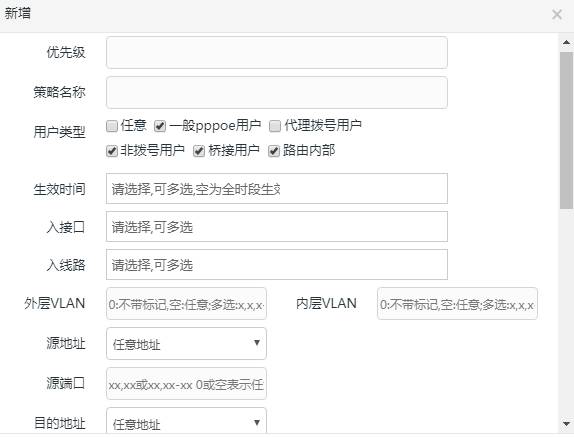574x438 pixels.
Task: Enable the 代理拨号用户 checkbox
Action: [275, 126]
